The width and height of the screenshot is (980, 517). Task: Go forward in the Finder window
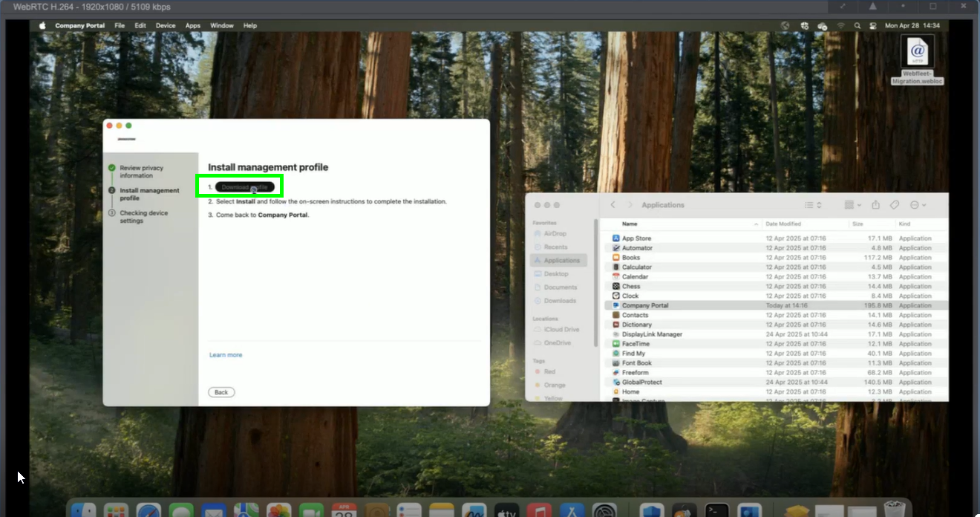tap(630, 205)
